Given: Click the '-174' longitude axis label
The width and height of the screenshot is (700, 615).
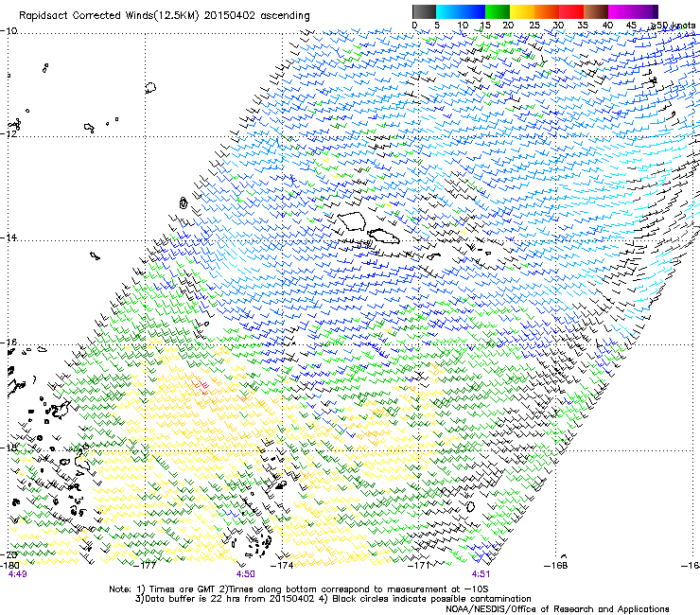Looking at the screenshot, I should click(x=282, y=566).
